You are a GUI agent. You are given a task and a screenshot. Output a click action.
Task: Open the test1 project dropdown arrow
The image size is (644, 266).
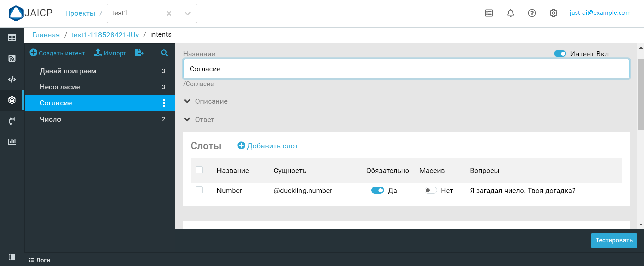(188, 13)
